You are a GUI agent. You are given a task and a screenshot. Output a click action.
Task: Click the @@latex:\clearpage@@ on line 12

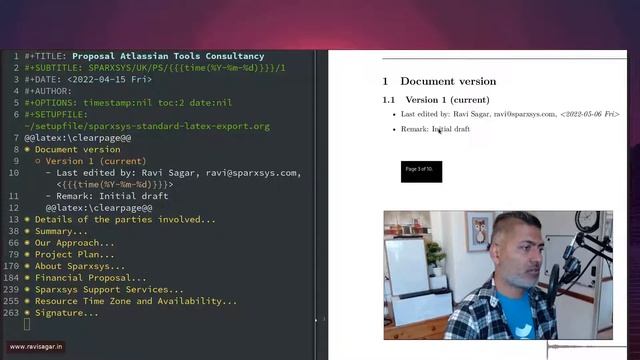pos(99,208)
